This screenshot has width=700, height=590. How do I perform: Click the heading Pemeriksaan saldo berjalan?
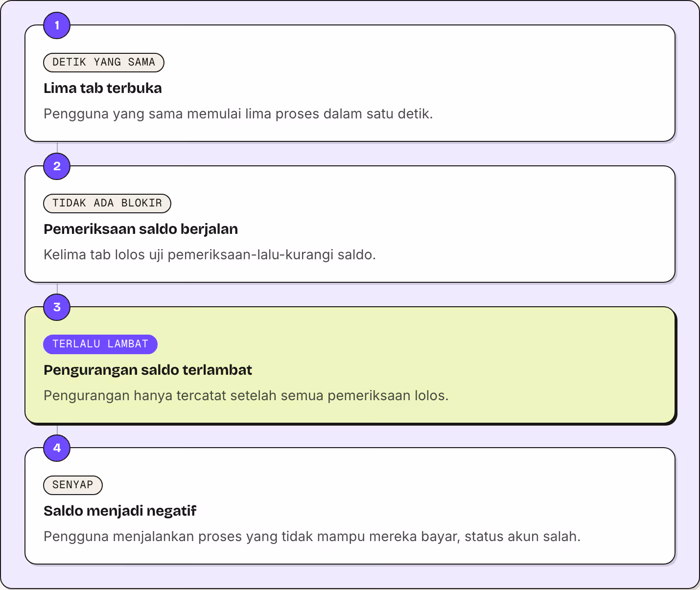tap(141, 229)
